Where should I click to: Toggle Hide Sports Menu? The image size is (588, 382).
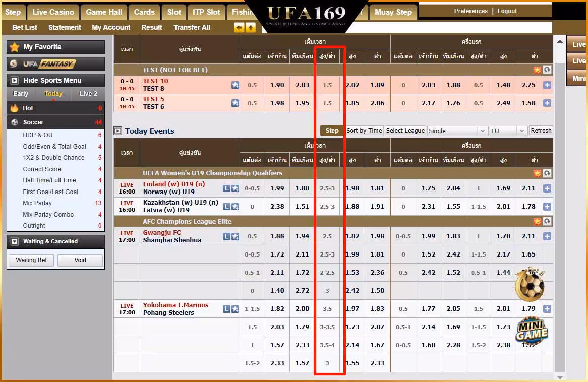(55, 80)
